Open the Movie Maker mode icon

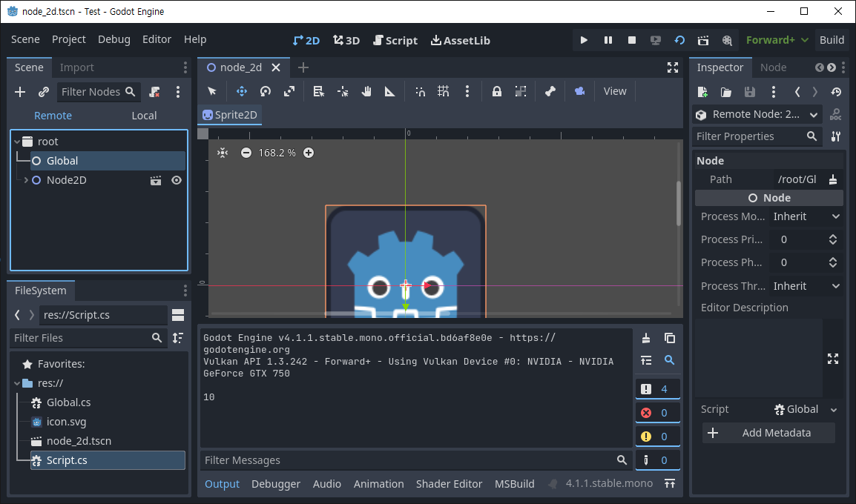727,40
